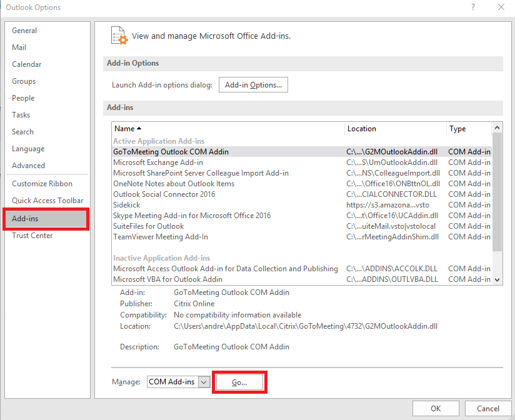This screenshot has height=420, width=515.
Task: Click the add-ins list scrollbar down arrow
Action: point(497,279)
